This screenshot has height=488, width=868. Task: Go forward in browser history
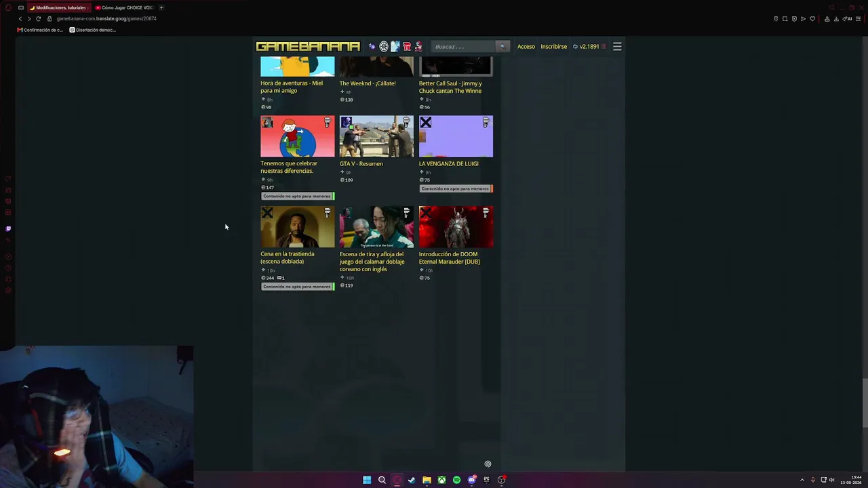[x=29, y=18]
